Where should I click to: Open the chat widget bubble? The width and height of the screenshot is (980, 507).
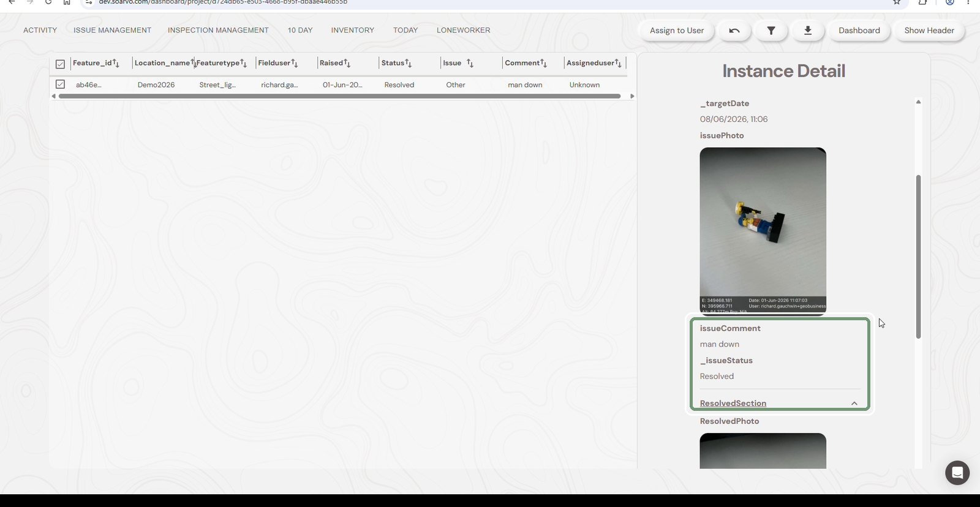pos(957,473)
